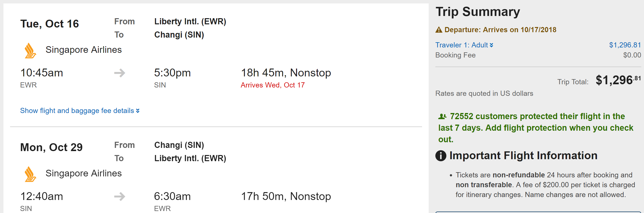Click the Arrives Wed, Oct 17 notice

coord(272,85)
